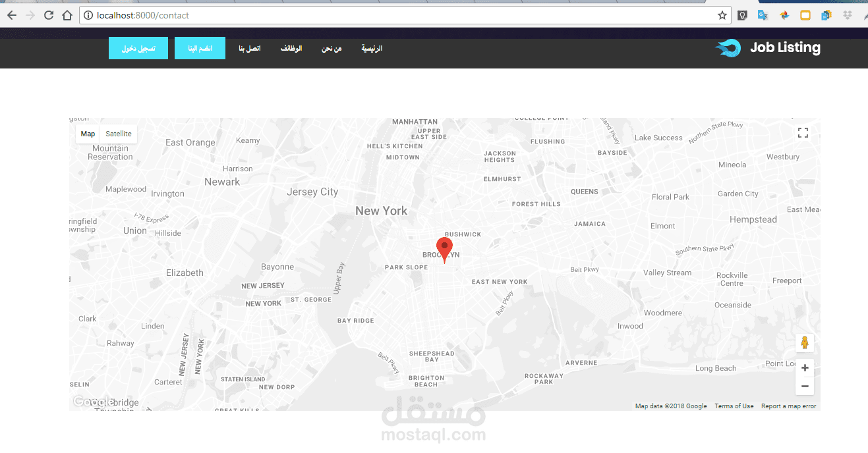The image size is (868, 453).
Task: Click the SHEEPSHEAD BAY map label
Action: [x=432, y=356]
